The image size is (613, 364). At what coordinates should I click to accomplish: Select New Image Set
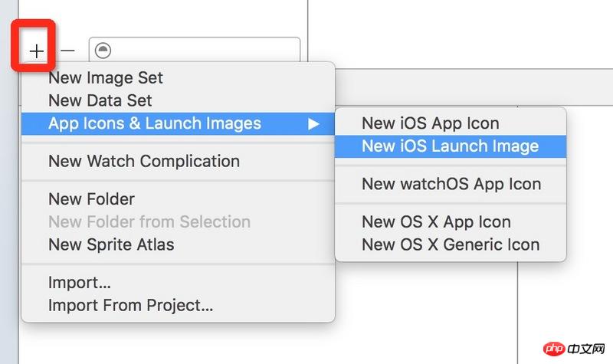(106, 77)
